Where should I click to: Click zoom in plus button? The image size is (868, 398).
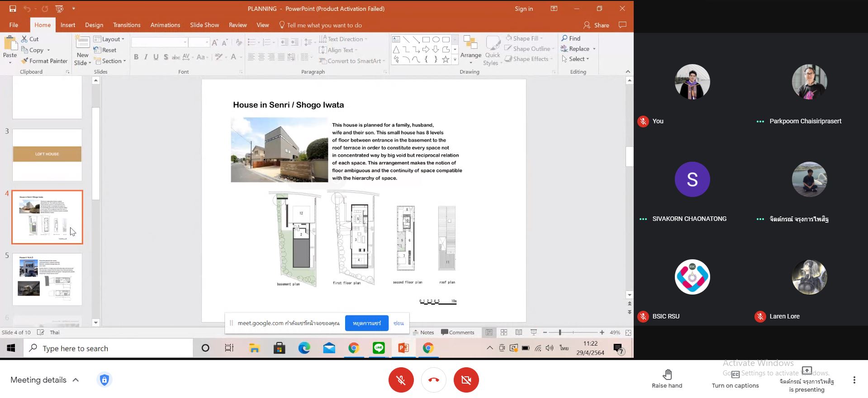602,332
